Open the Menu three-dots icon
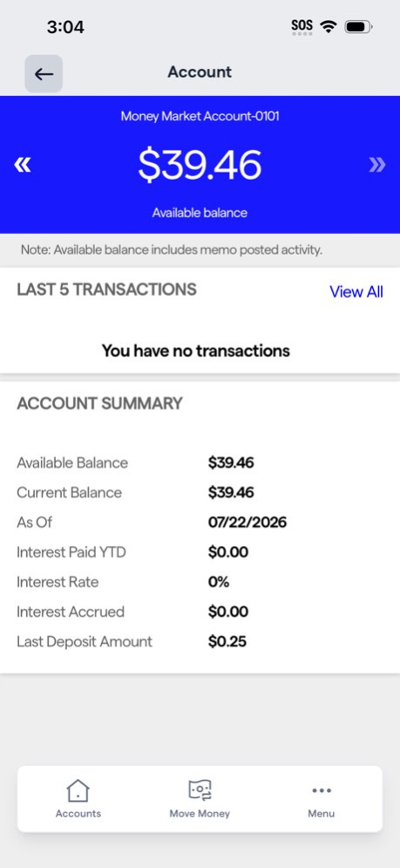400x868 pixels. coord(322,790)
